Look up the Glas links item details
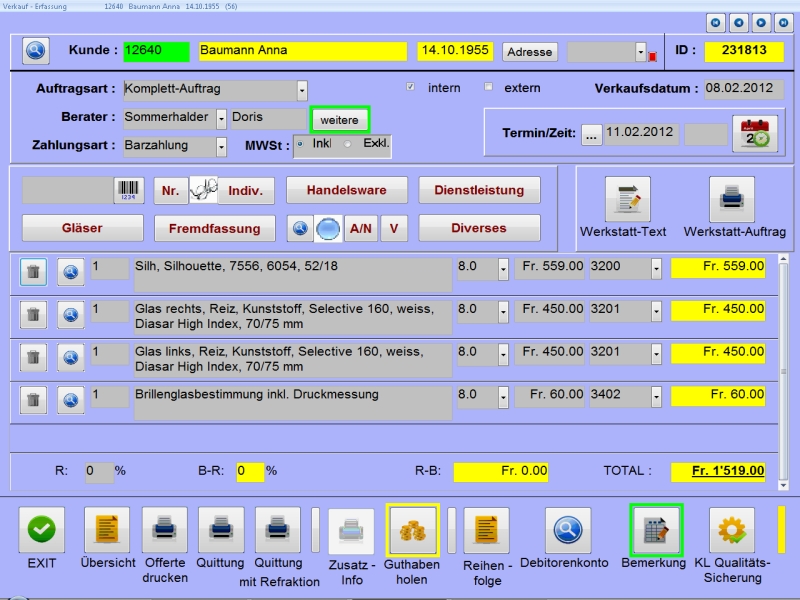Image resolution: width=800 pixels, height=600 pixels. pyautogui.click(x=70, y=357)
